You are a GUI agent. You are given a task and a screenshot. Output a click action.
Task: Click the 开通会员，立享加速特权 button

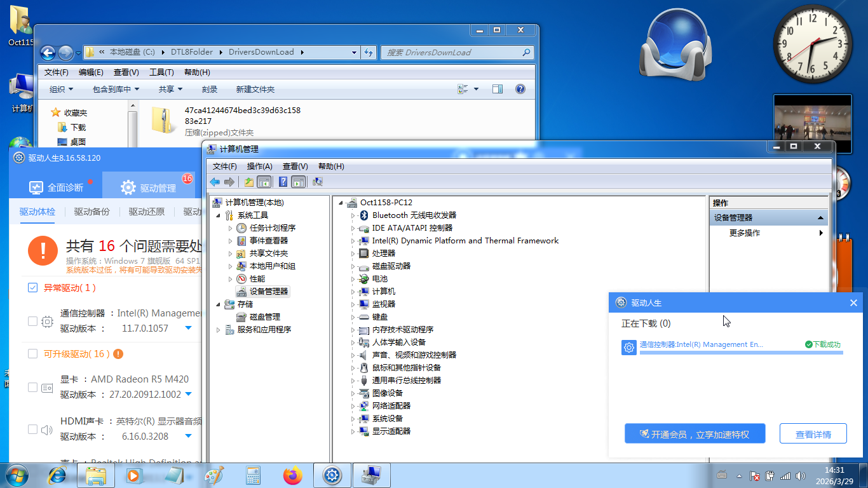695,435
